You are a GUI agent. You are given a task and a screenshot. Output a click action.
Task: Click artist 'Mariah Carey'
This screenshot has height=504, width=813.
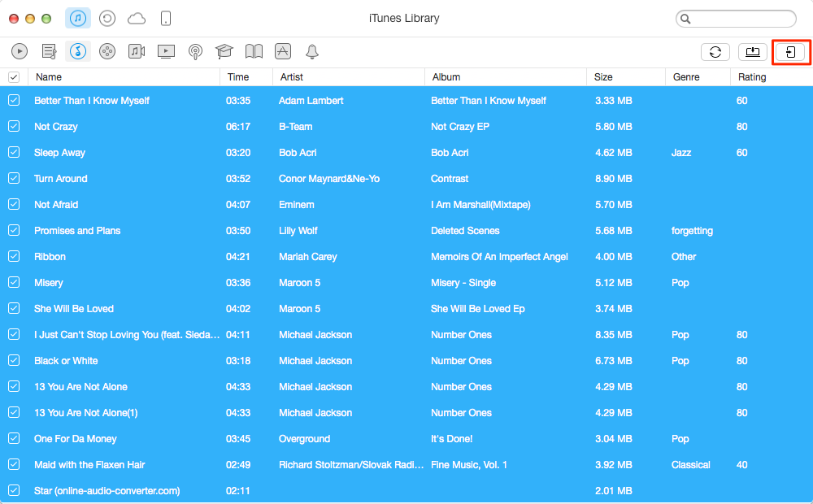(307, 257)
